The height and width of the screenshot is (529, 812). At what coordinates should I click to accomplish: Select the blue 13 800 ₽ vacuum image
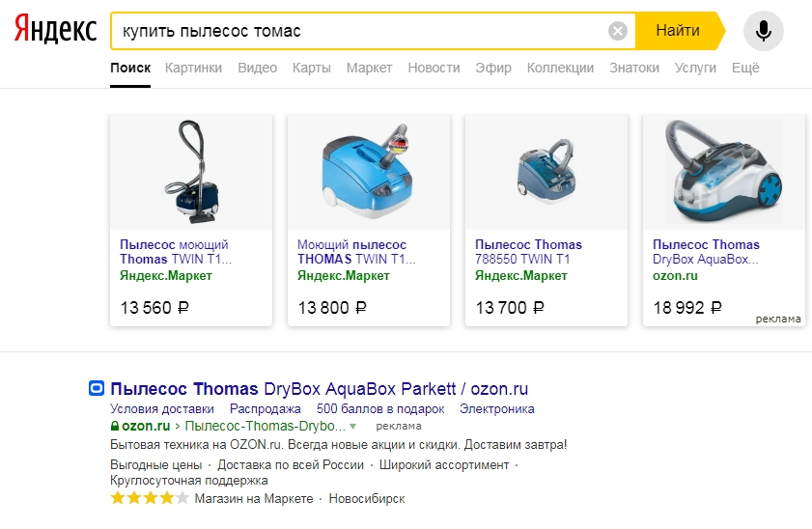click(369, 172)
